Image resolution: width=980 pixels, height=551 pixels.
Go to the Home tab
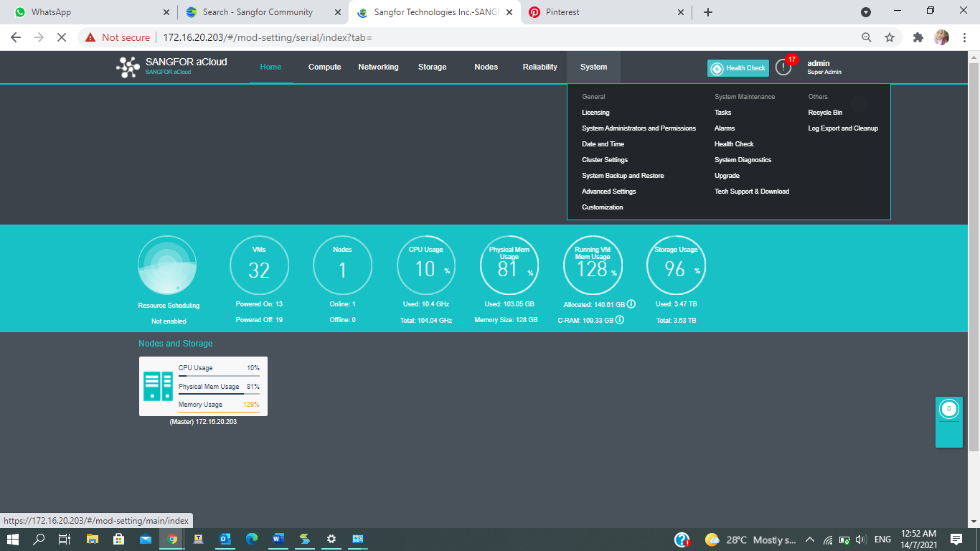click(x=270, y=67)
